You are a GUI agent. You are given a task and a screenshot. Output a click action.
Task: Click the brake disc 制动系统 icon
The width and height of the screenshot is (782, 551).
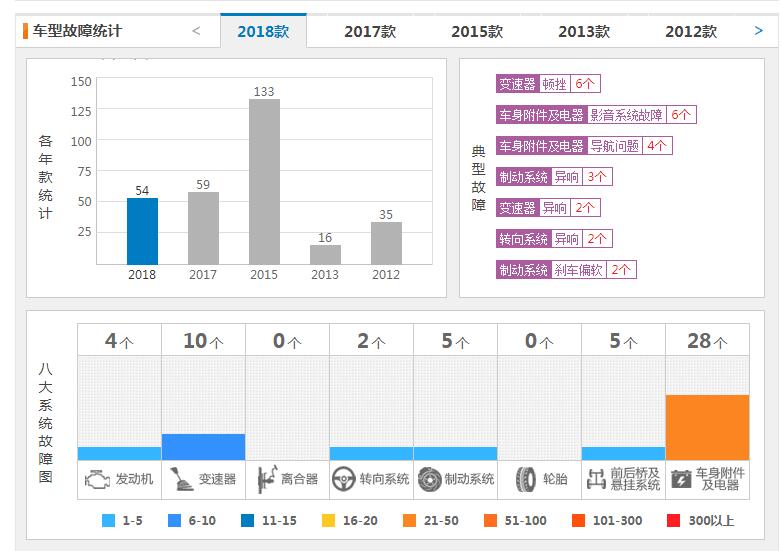click(429, 479)
